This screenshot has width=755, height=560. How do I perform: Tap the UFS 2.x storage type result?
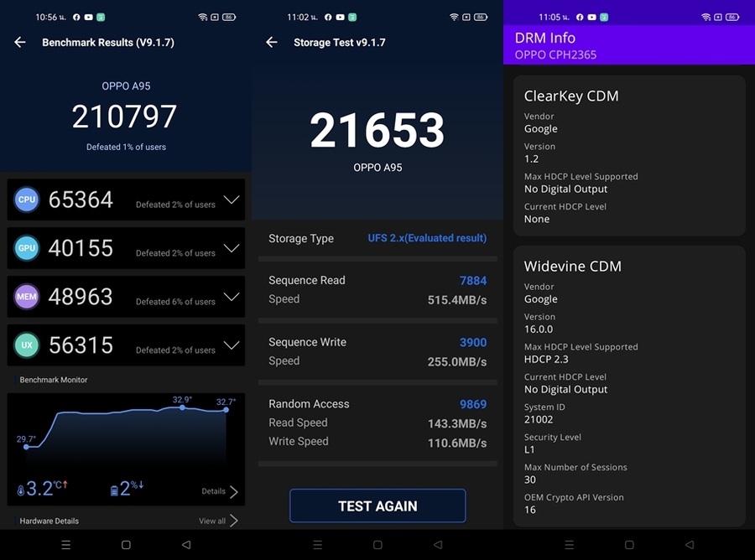[x=427, y=238]
